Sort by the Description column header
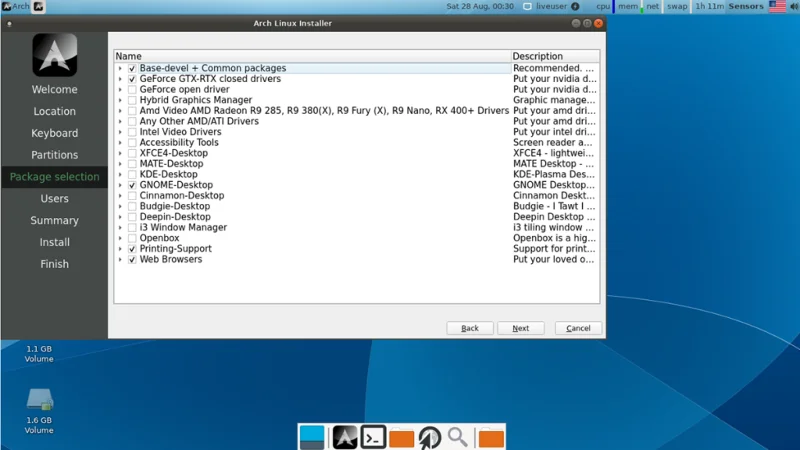The height and width of the screenshot is (450, 800). click(555, 56)
